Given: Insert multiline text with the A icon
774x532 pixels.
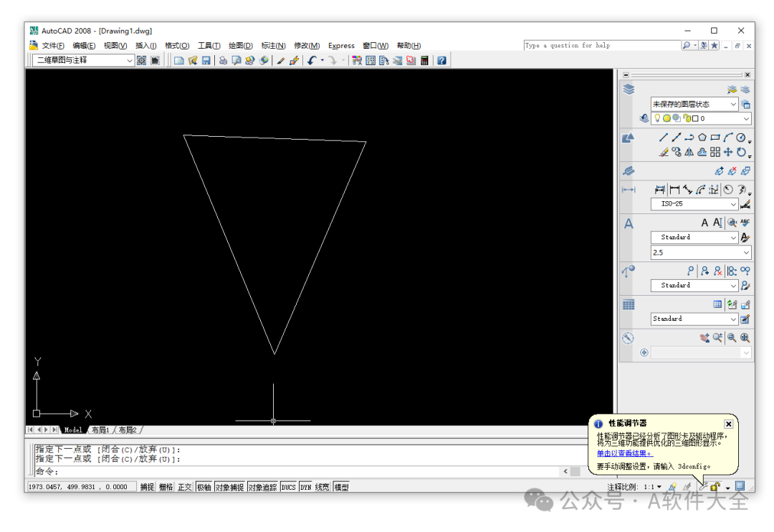Looking at the screenshot, I should 704,223.
